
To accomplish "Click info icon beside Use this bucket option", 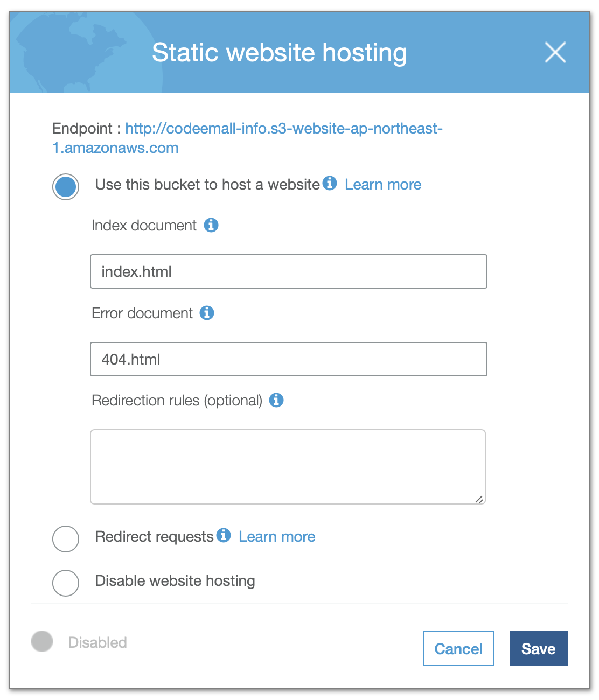I will 330,183.
